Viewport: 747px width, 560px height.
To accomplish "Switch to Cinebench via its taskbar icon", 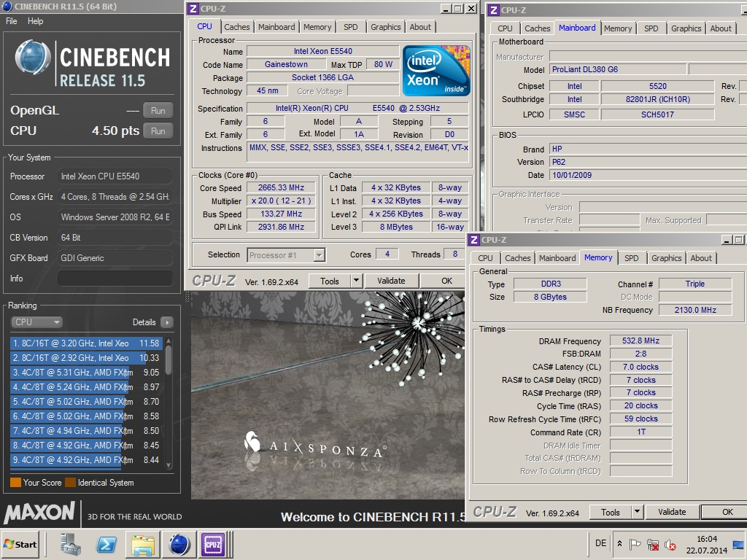I will [179, 545].
